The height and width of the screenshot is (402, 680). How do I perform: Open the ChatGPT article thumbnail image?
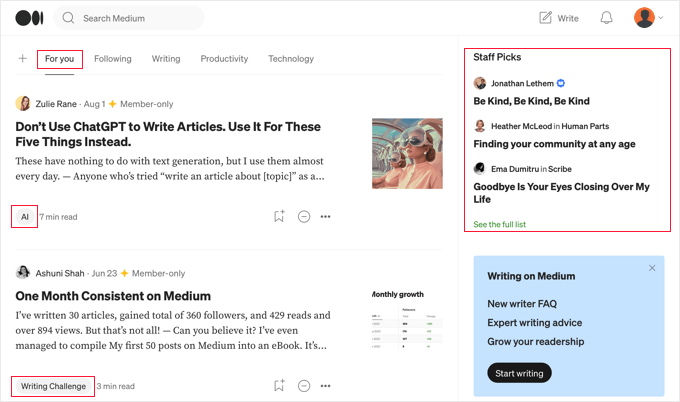tap(407, 154)
